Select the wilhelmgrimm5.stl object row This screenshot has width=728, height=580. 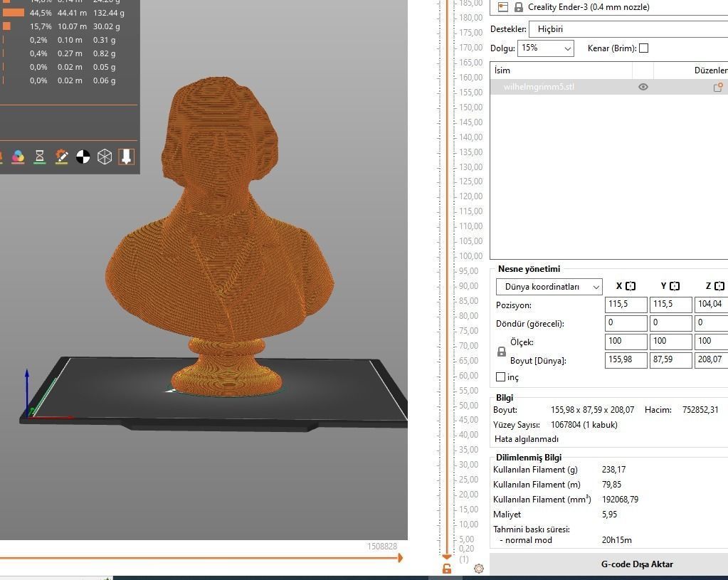608,87
